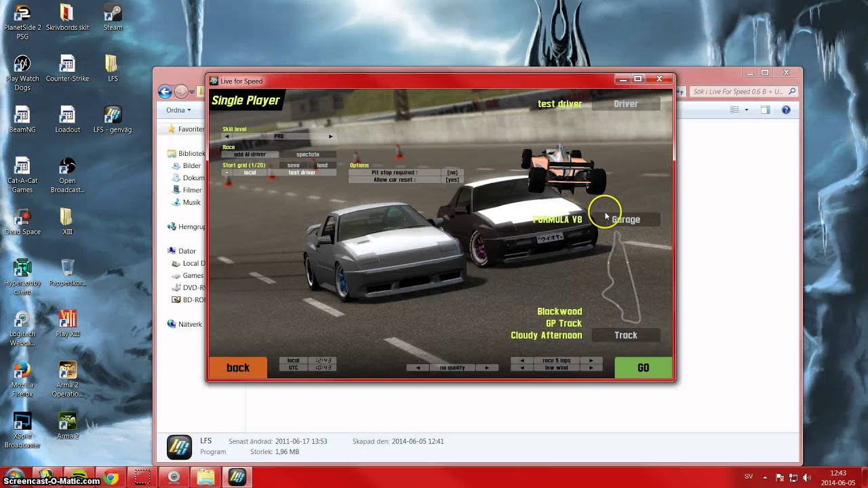This screenshot has height=488, width=868.
Task: Launch XSplit Broadcaster from desktop
Action: tap(22, 430)
